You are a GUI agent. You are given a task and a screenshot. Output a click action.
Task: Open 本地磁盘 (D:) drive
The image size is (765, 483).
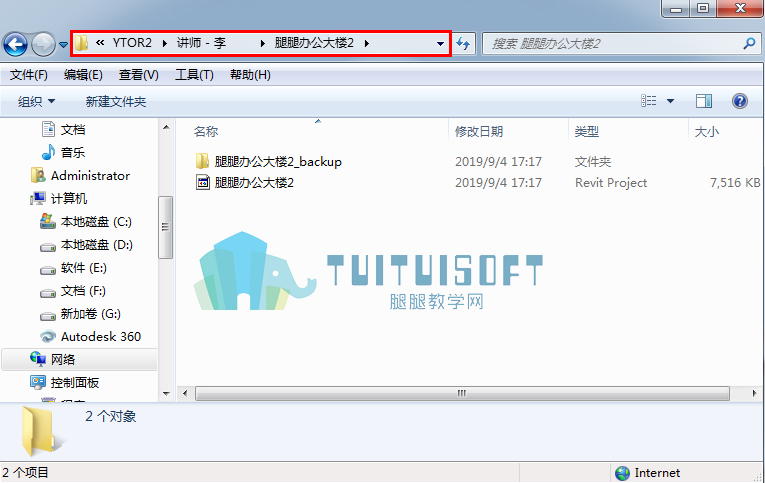click(97, 244)
